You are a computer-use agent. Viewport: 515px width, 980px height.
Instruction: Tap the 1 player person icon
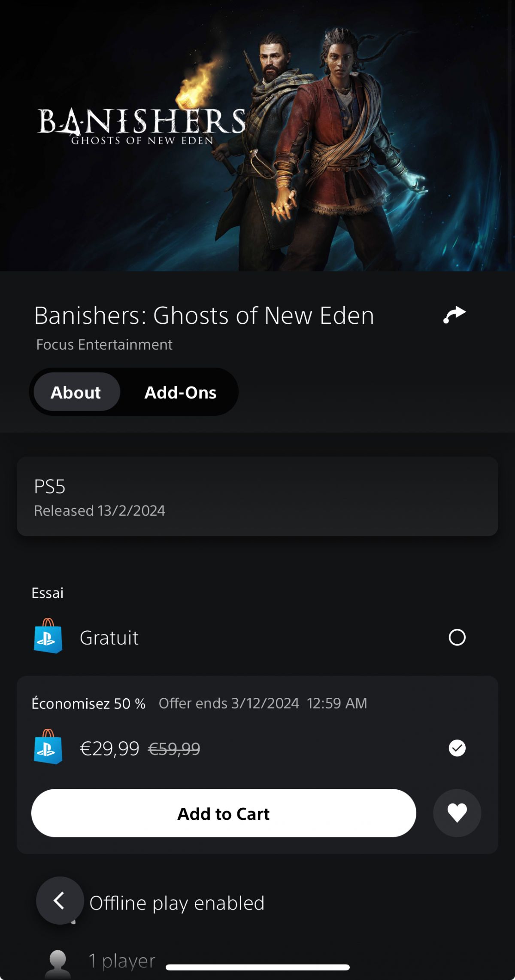[x=58, y=964]
